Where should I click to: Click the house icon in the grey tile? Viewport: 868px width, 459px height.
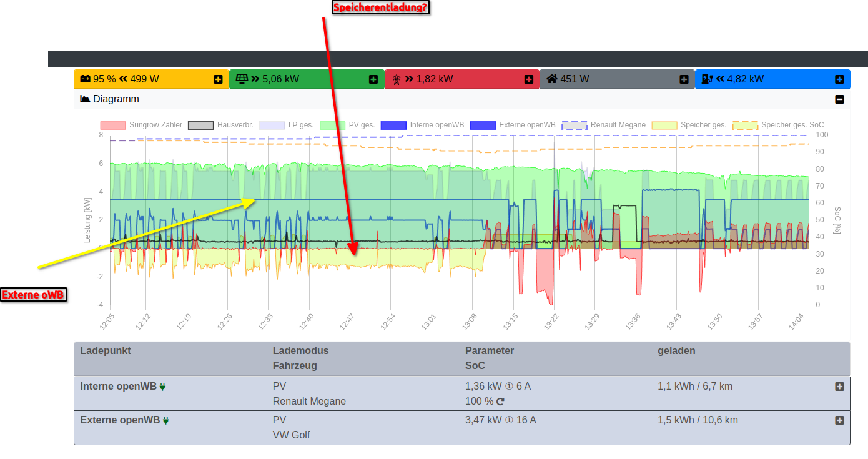pyautogui.click(x=552, y=79)
